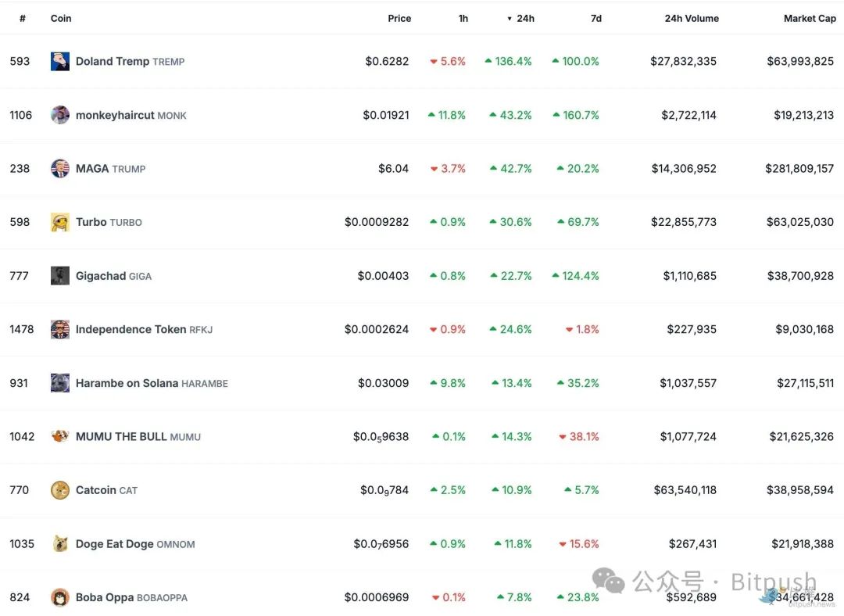
Task: Open the Catcoin coin page
Action: coord(96,490)
